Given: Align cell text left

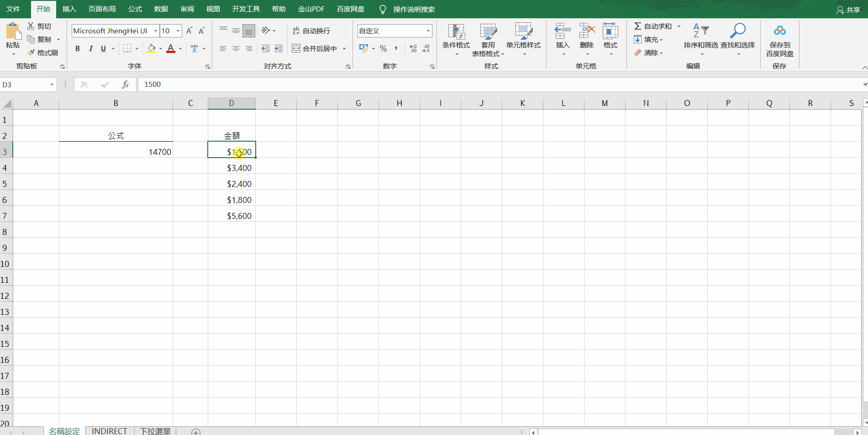Looking at the screenshot, I should (223, 48).
